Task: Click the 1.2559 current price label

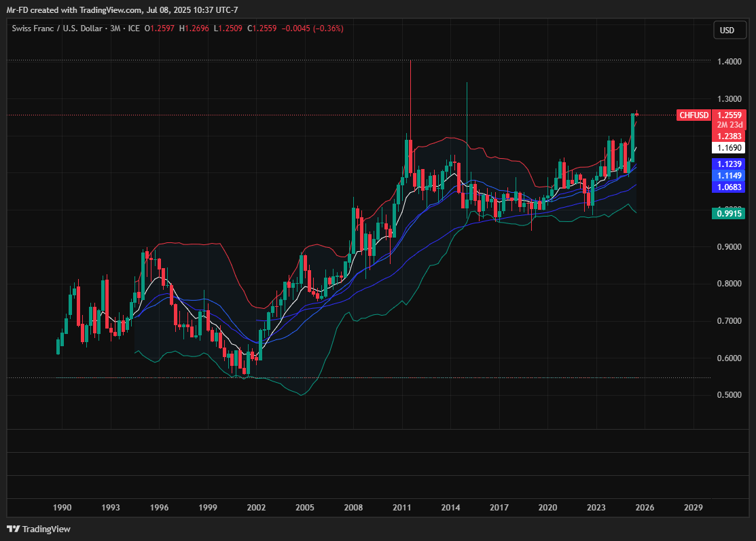Action: (x=729, y=115)
